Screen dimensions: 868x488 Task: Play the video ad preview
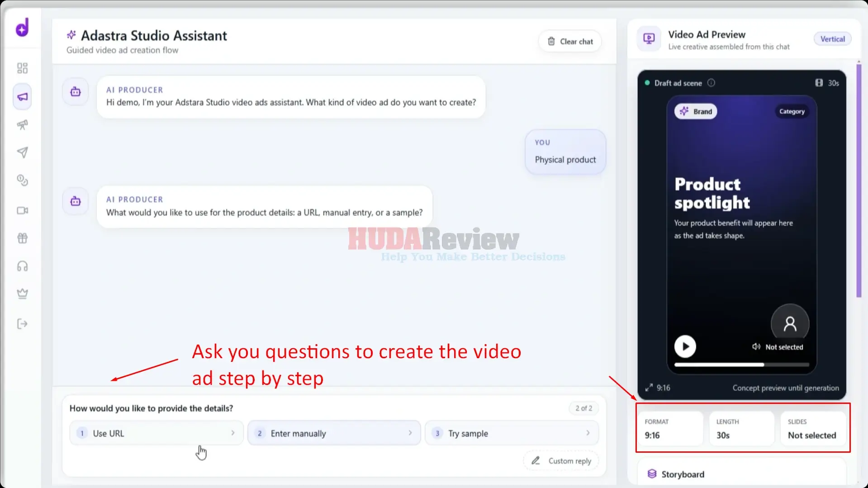[x=685, y=346]
